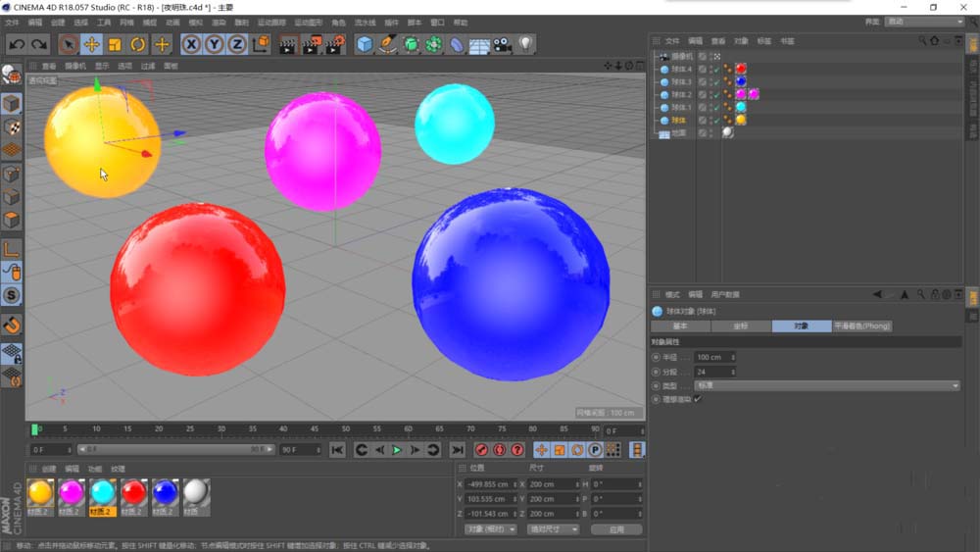Toggle the Y axis lock
The width and height of the screenshot is (980, 552).
click(215, 44)
